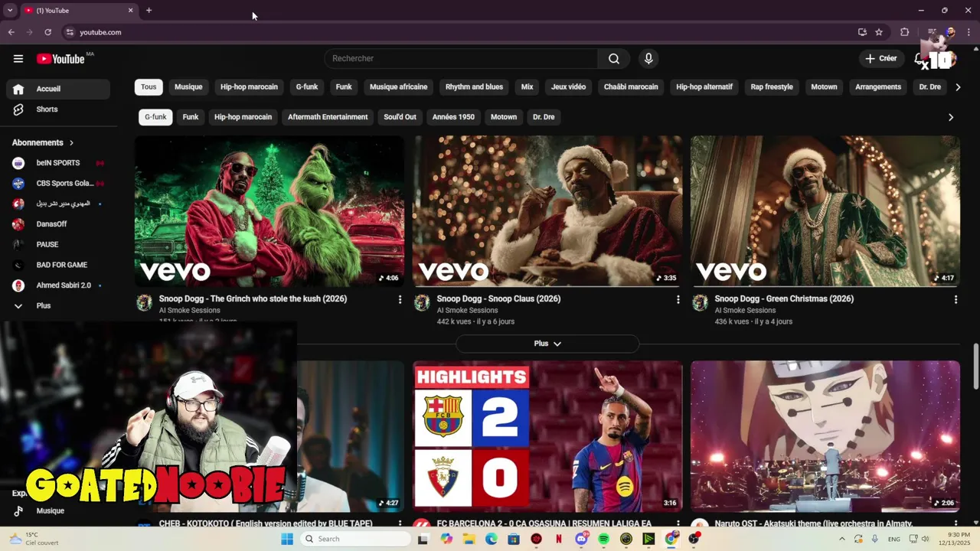Show more top chips with right arrow
Screen dimensions: 980x551
[958, 87]
